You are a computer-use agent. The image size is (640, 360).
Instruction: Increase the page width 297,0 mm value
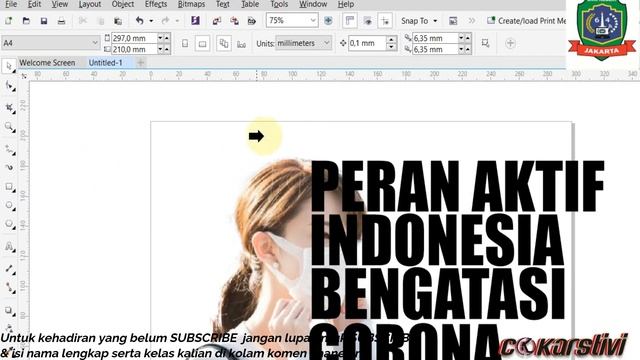[x=167, y=38]
